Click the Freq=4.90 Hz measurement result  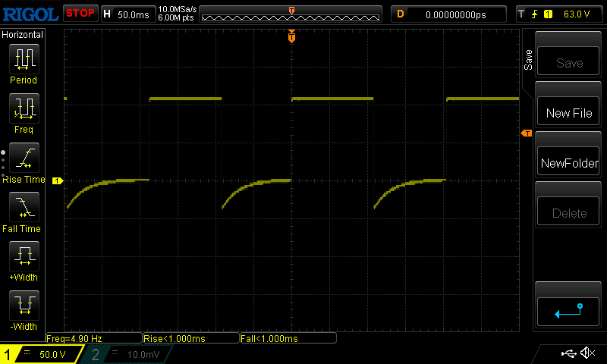click(x=94, y=338)
